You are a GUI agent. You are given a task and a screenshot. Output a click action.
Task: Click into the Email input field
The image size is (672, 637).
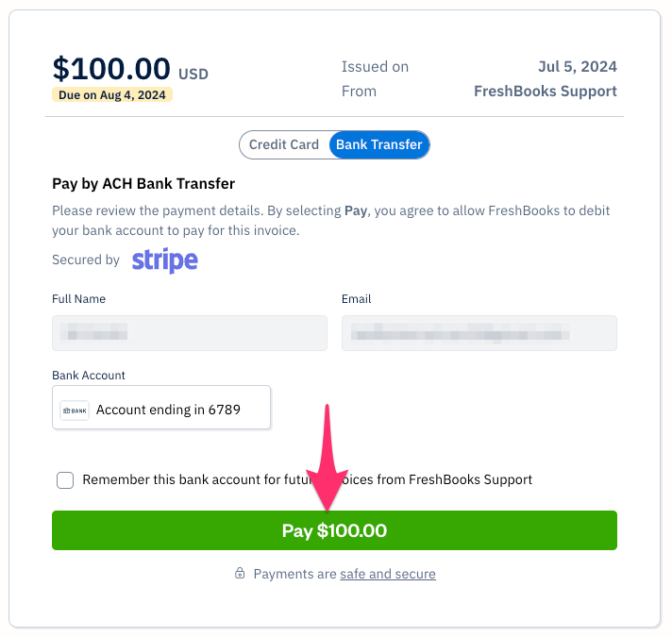pos(479,333)
